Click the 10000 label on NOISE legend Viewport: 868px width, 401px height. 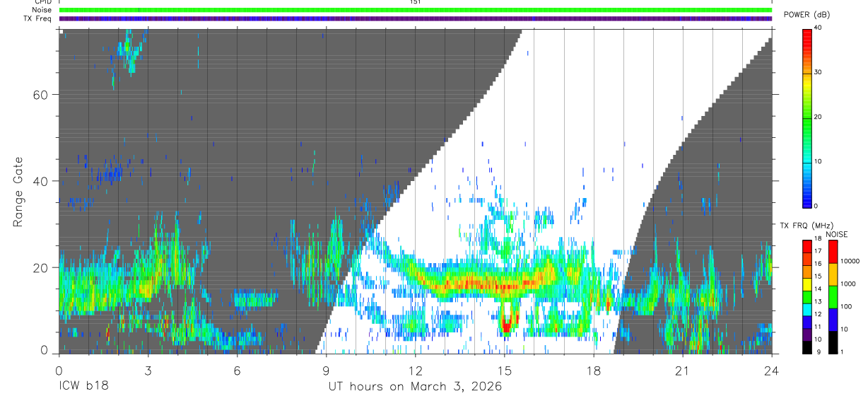click(850, 261)
